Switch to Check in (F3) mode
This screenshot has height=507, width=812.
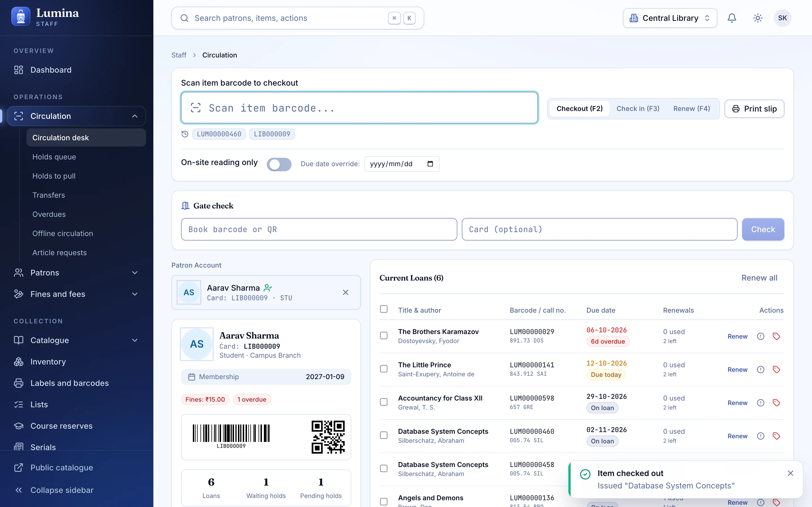tap(637, 109)
